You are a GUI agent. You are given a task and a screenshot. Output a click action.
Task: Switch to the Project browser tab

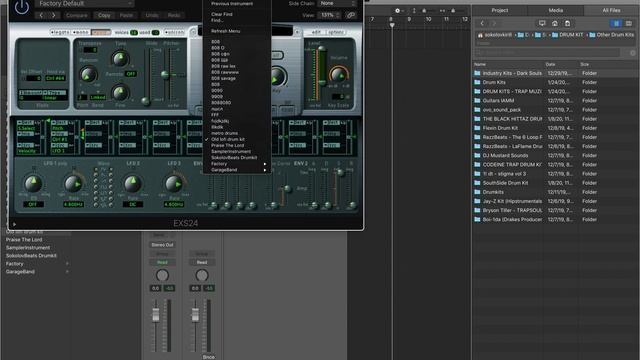tap(500, 11)
